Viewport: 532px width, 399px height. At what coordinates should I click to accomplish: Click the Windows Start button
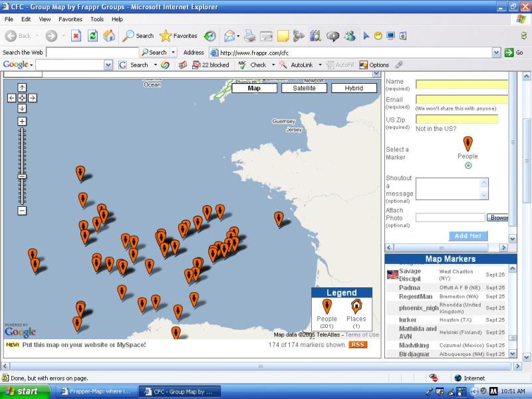(24, 392)
